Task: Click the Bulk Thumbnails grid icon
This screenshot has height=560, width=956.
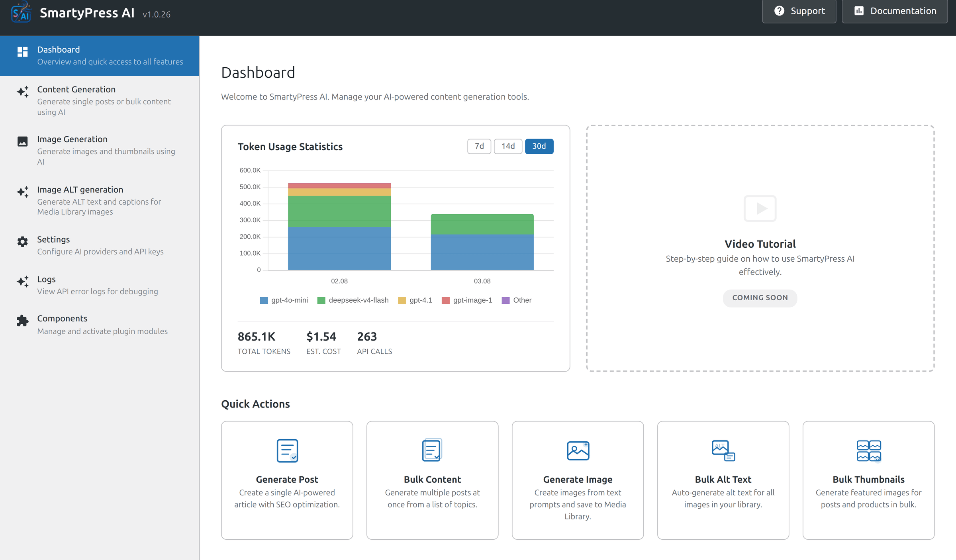Action: click(x=869, y=451)
